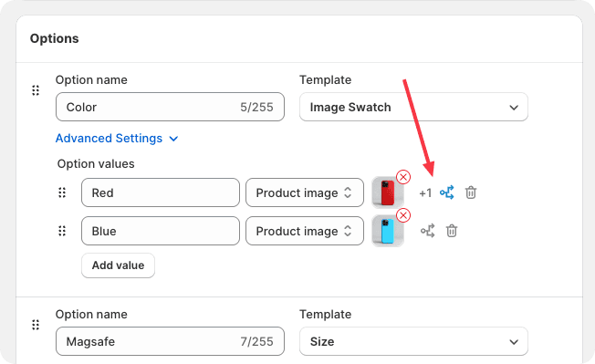Click the Option values label
This screenshot has height=364, width=595.
[96, 164]
